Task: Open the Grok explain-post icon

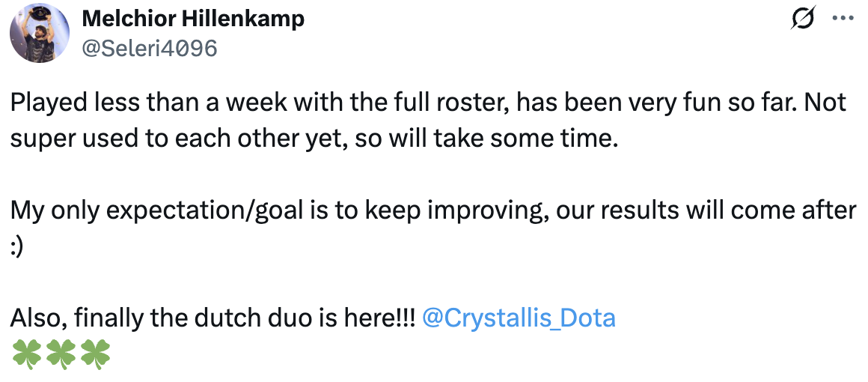Action: pyautogui.click(x=803, y=19)
